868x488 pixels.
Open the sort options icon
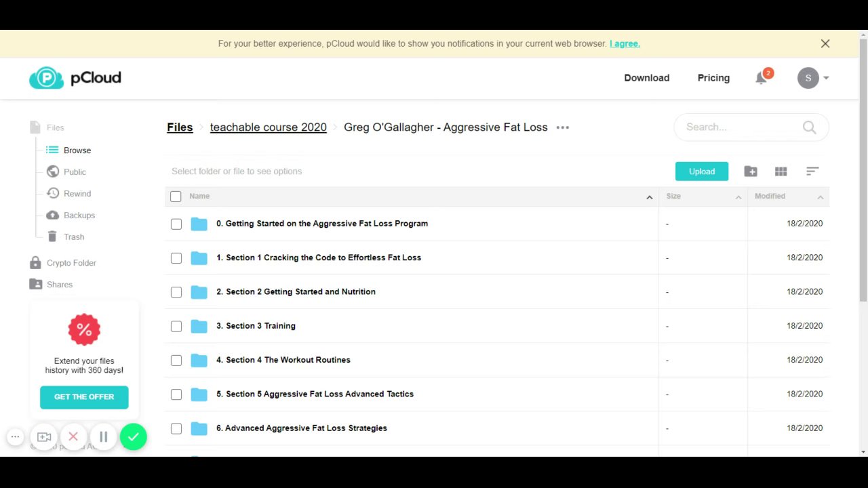coord(812,171)
